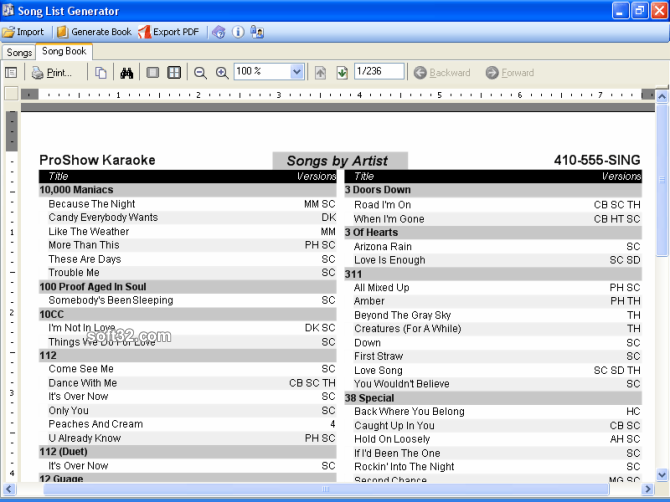Click the Backward navigation button
Viewport: 670px width, 502px height.
442,73
